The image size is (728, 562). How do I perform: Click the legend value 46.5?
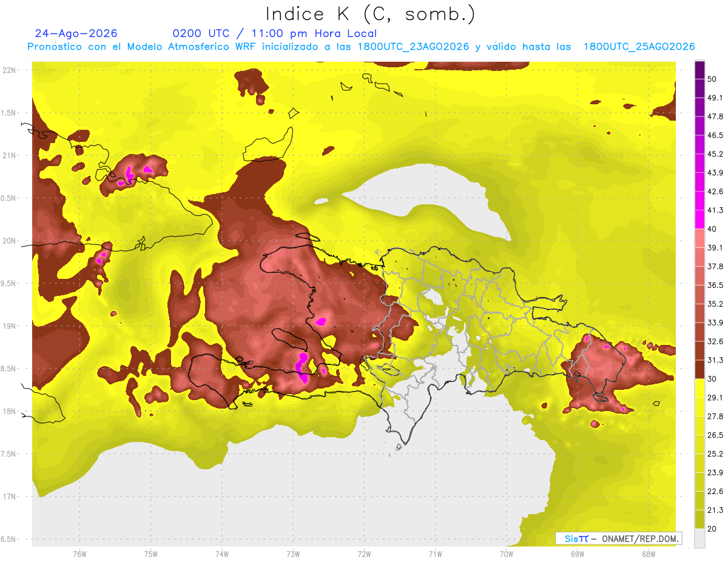716,135
